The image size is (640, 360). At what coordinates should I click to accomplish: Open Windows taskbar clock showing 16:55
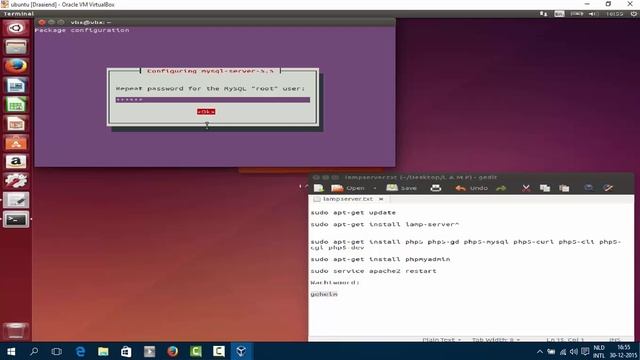(623, 352)
